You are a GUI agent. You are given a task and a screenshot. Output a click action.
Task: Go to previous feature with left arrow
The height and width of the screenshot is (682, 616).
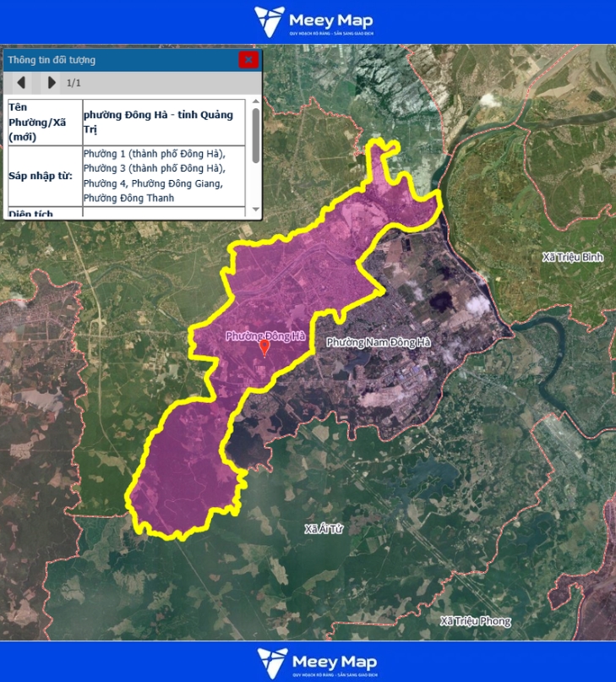pyautogui.click(x=22, y=83)
